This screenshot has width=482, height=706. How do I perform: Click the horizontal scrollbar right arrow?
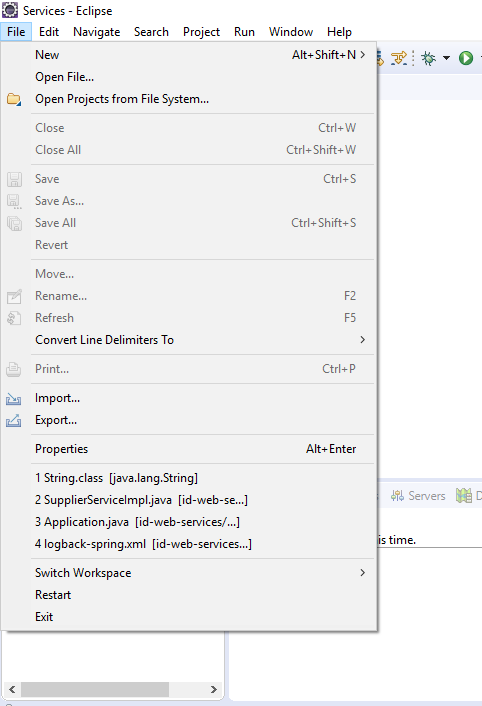(213, 689)
